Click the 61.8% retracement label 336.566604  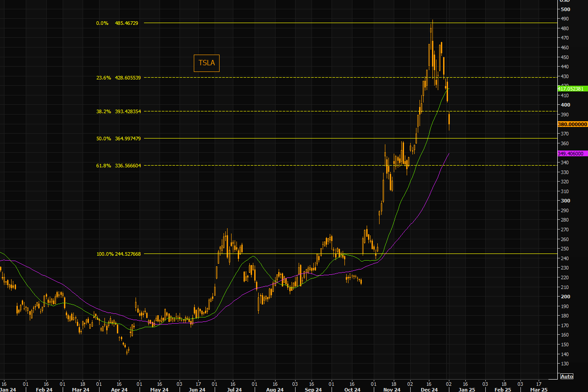click(x=118, y=166)
